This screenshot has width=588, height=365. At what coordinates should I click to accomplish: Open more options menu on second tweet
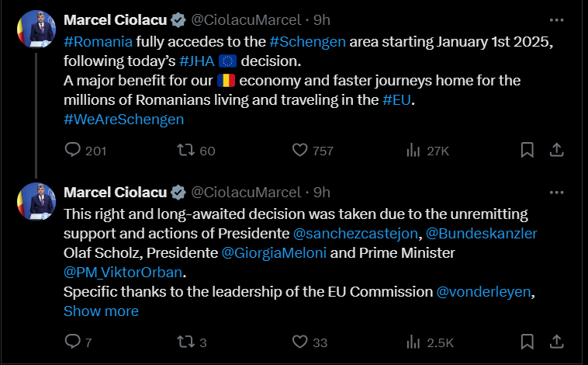coord(556,192)
